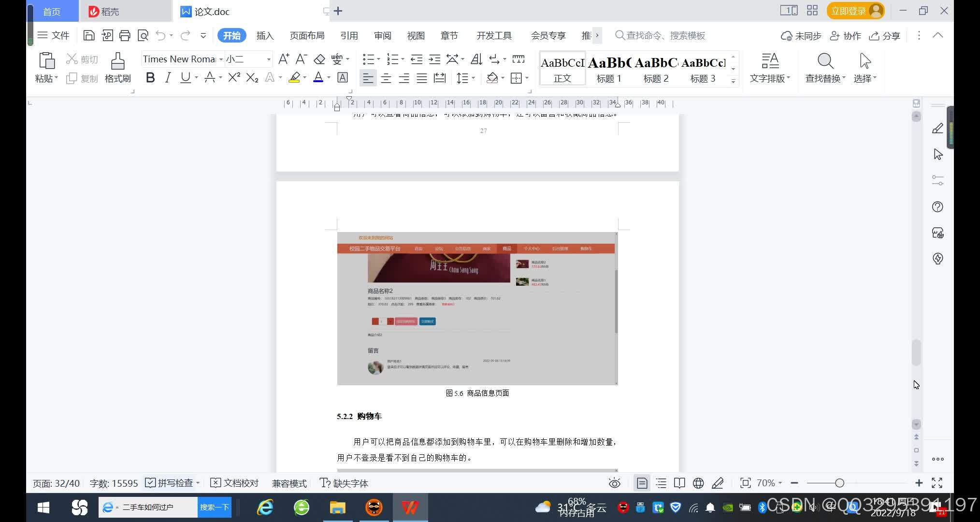Click the character border icon
The image size is (980, 522).
[x=342, y=78]
